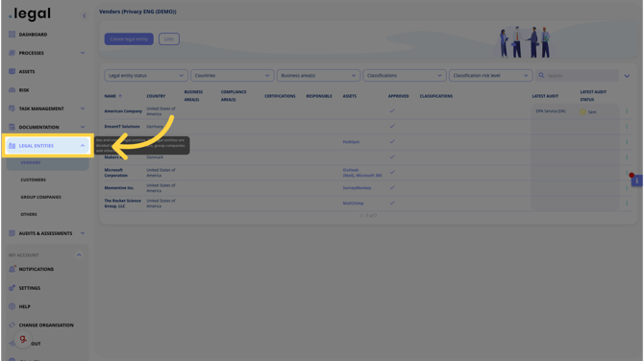Focus the Search input field
The height and width of the screenshot is (361, 644).
(578, 76)
